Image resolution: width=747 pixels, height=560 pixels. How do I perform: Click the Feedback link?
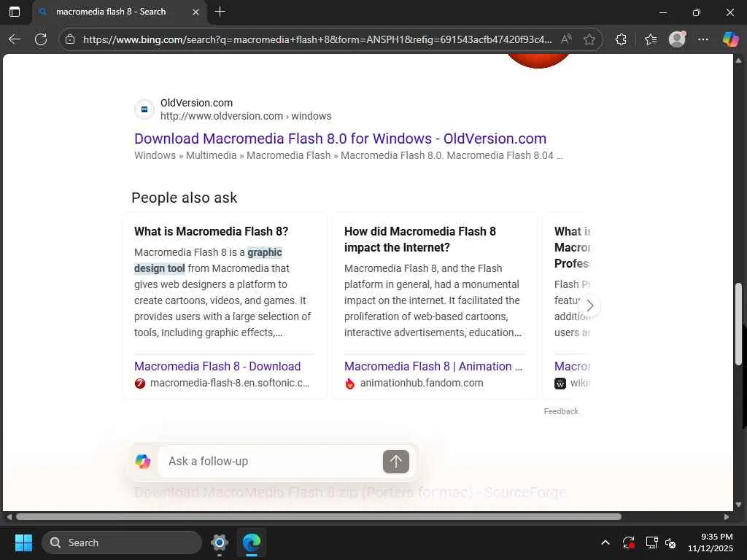coord(561,411)
